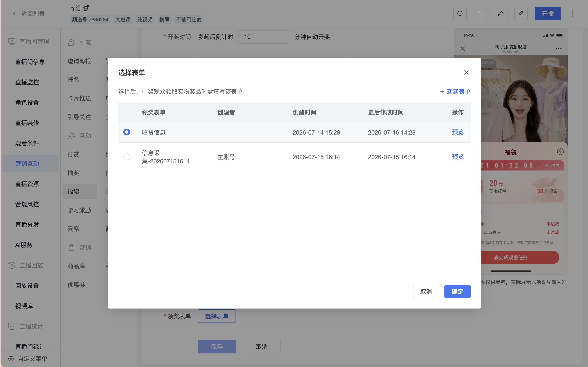The width and height of the screenshot is (588, 367).
Task: Open 直播间统计 menu item
Action: point(30,347)
